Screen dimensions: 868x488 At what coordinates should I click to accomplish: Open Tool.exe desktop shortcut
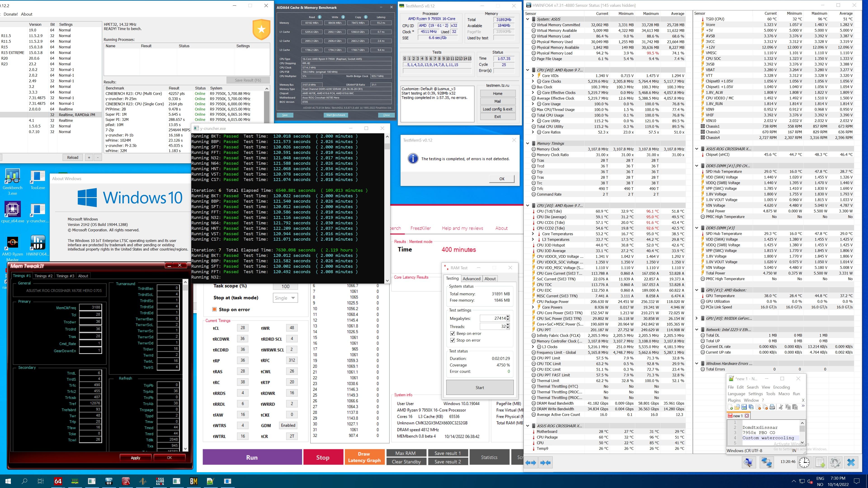click(x=38, y=180)
